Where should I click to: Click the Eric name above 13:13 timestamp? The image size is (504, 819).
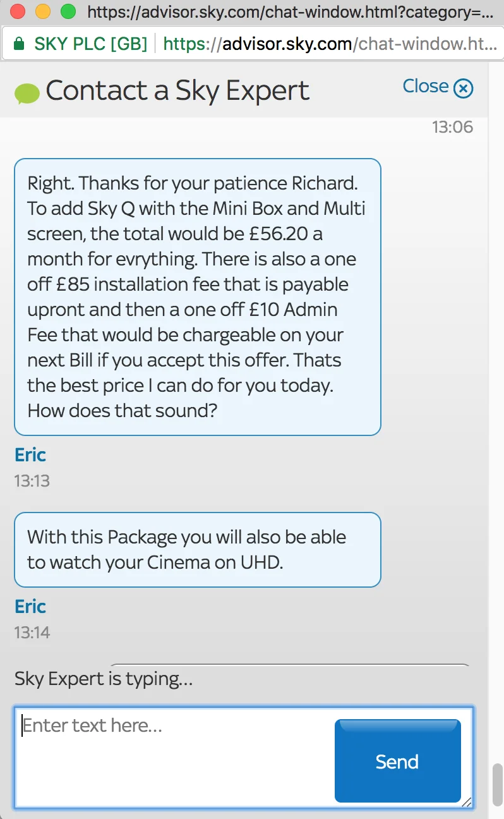(30, 455)
